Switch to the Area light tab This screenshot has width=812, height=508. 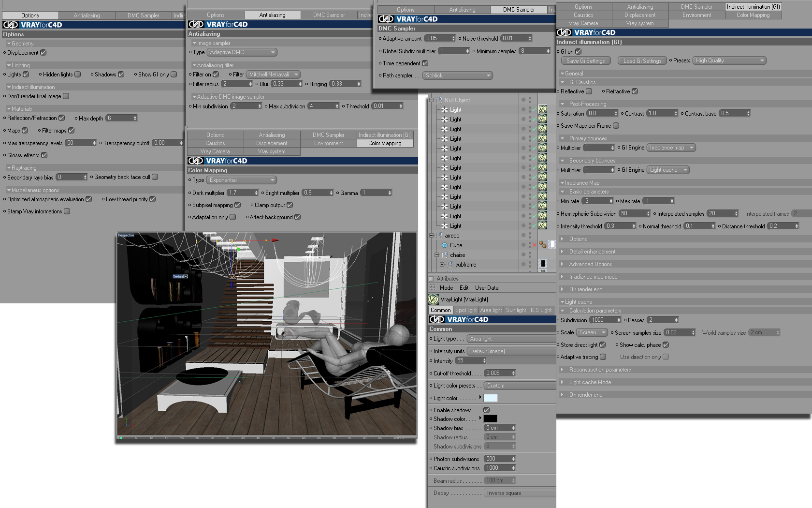tap(491, 310)
